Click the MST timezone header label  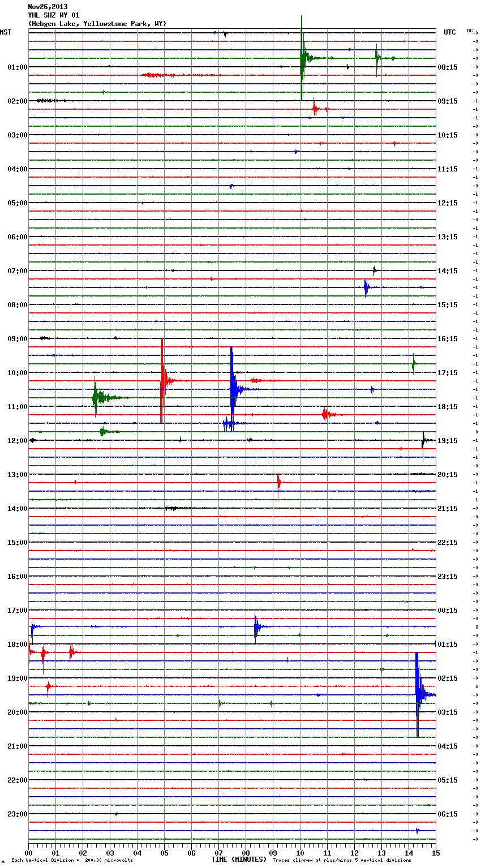coord(6,32)
